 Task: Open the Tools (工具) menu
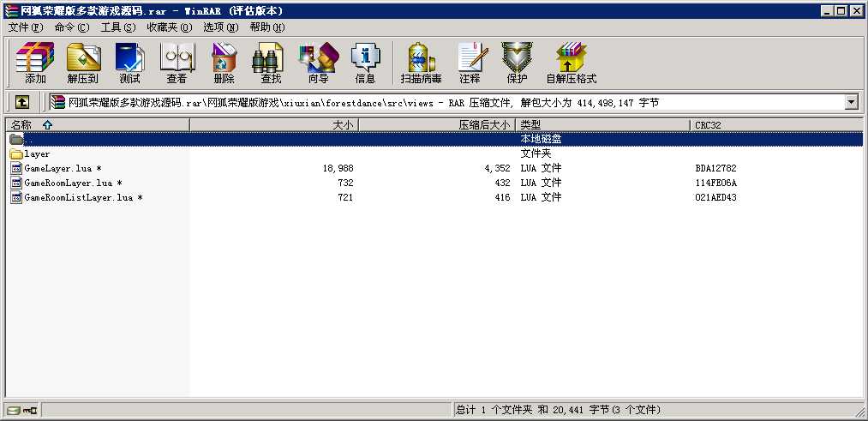[x=118, y=27]
